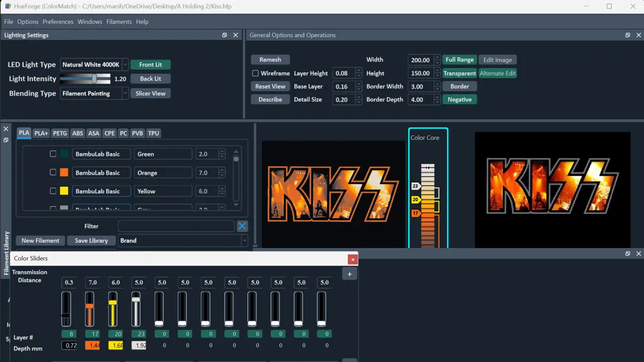This screenshot has height=362, width=644.
Task: Click the Save Library button
Action: (x=91, y=240)
